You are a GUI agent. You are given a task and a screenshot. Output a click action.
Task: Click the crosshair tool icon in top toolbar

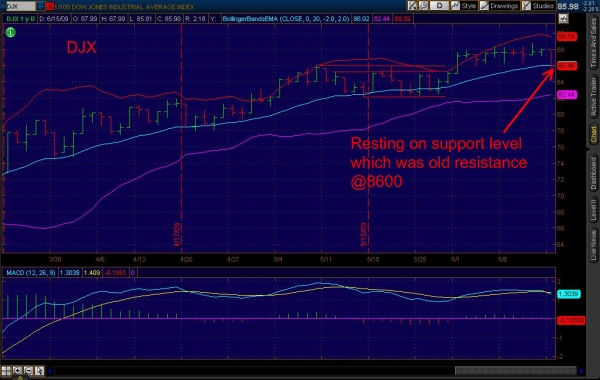(x=412, y=6)
